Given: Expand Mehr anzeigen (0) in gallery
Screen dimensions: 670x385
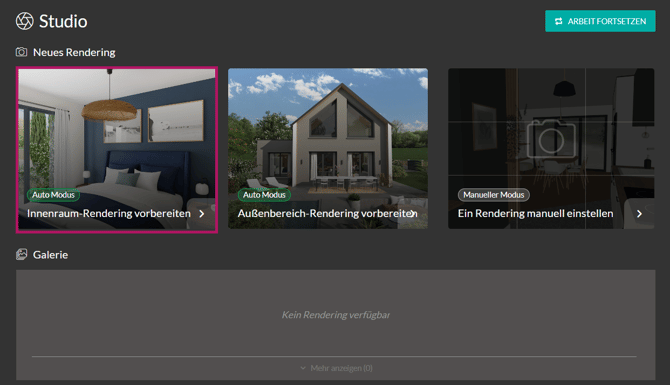Looking at the screenshot, I should coord(336,368).
